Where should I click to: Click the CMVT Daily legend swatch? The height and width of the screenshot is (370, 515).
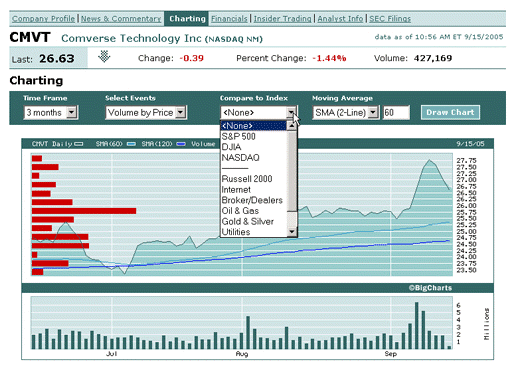(x=79, y=144)
